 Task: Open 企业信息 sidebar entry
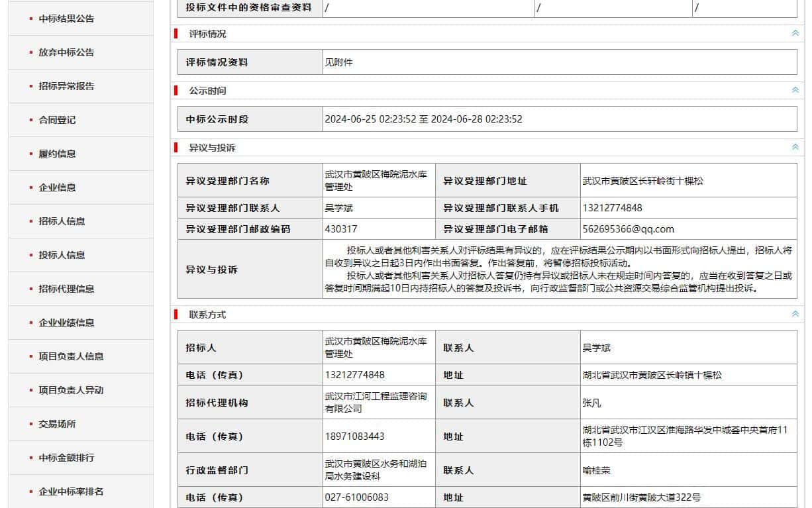57,187
